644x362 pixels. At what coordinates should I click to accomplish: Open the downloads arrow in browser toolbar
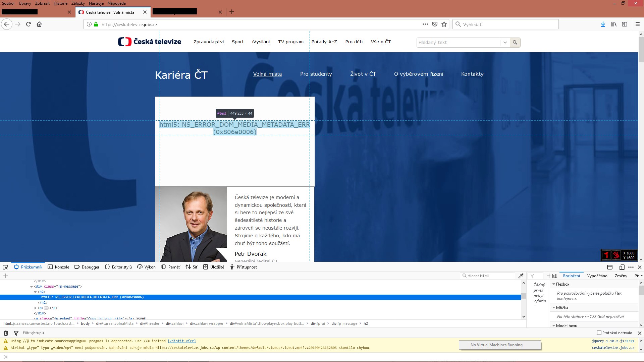[x=603, y=24]
